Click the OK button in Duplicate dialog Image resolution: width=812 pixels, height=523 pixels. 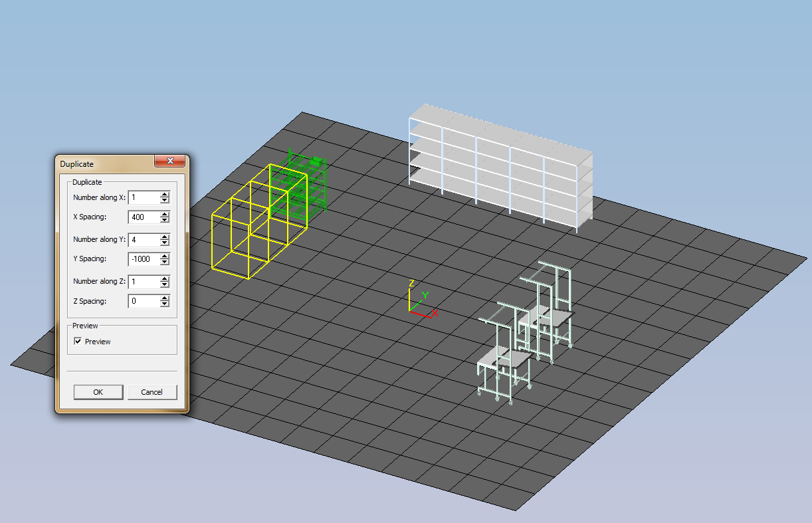pyautogui.click(x=98, y=392)
